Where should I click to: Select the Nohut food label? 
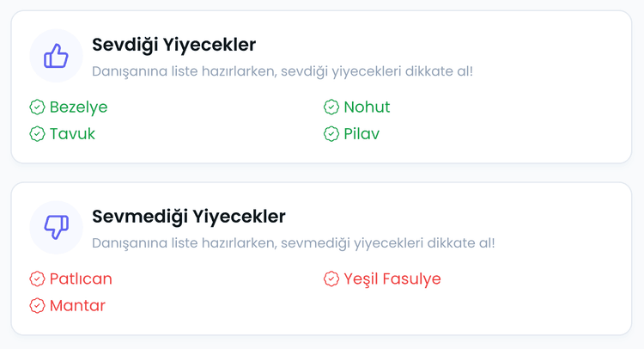point(367,107)
